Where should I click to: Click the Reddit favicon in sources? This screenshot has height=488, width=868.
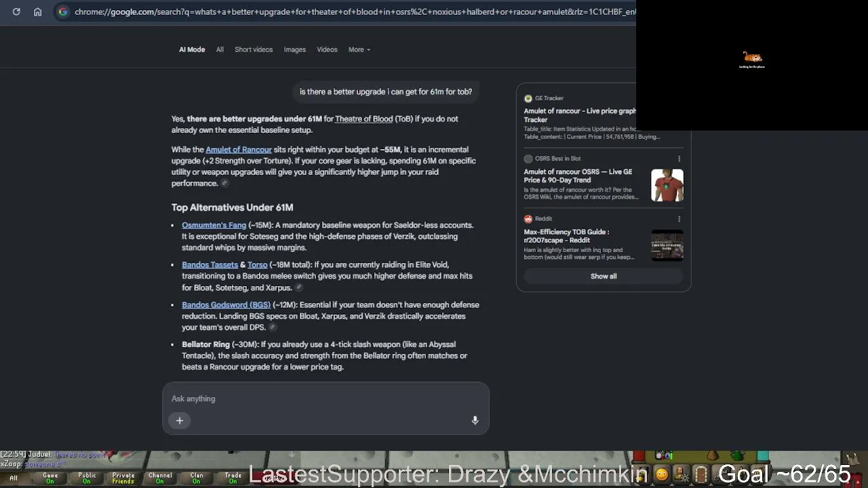528,219
